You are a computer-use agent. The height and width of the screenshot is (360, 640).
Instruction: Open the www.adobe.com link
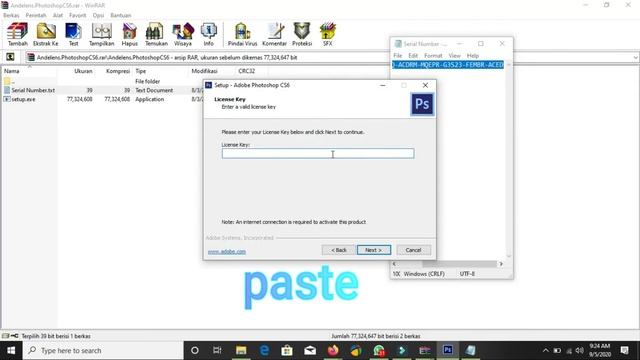pos(227,251)
